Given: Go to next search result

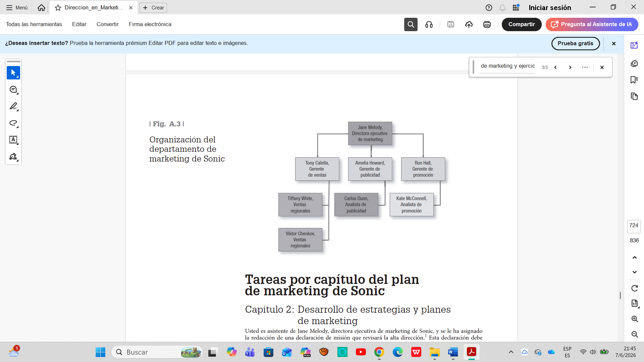Looking at the screenshot, I should (x=570, y=67).
